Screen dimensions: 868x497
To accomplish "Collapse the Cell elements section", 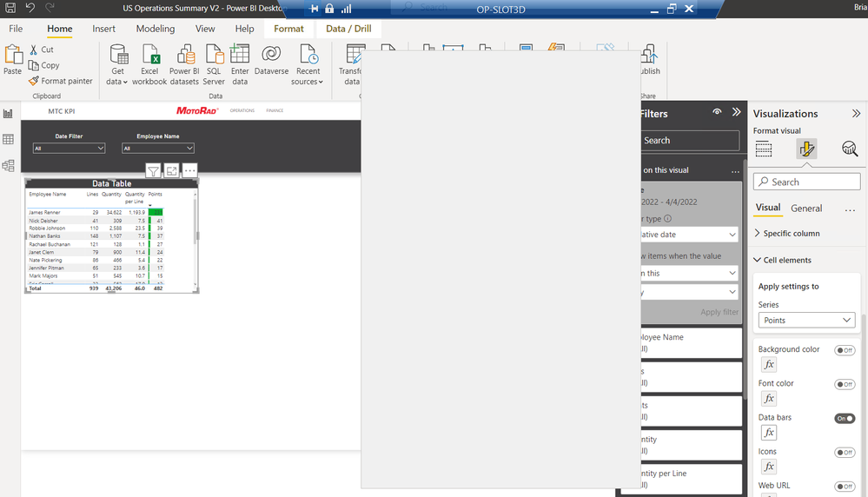I will point(782,260).
